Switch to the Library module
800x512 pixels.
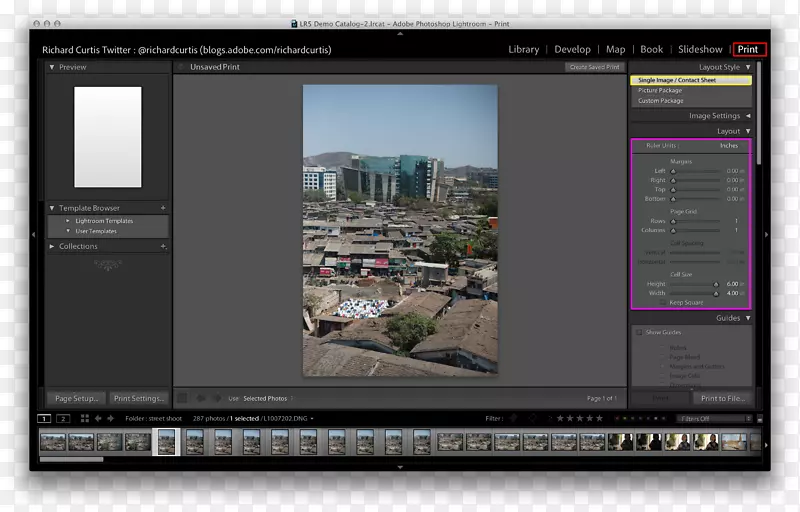tap(523, 49)
